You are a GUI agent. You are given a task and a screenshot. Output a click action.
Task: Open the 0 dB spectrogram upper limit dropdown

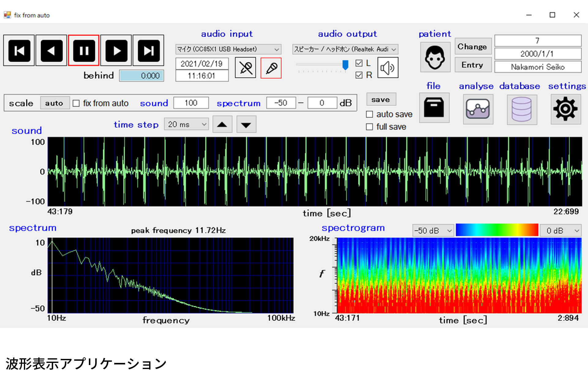pyautogui.click(x=560, y=230)
